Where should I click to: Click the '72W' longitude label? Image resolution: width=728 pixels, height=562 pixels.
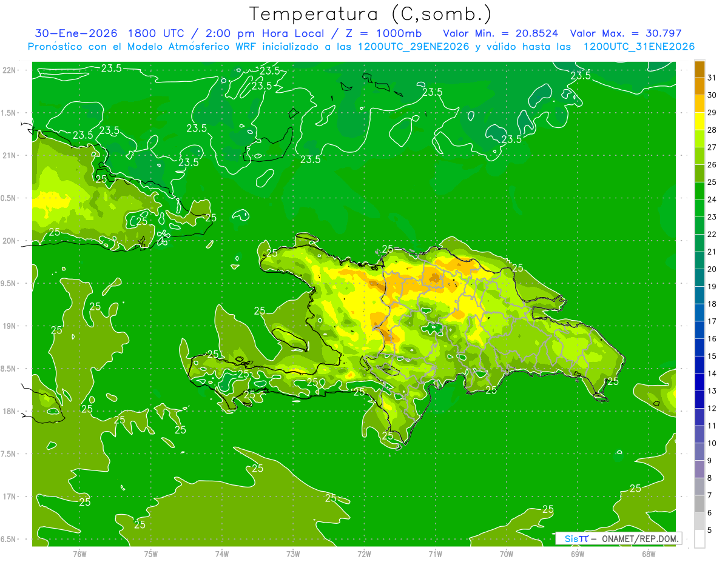tap(364, 554)
